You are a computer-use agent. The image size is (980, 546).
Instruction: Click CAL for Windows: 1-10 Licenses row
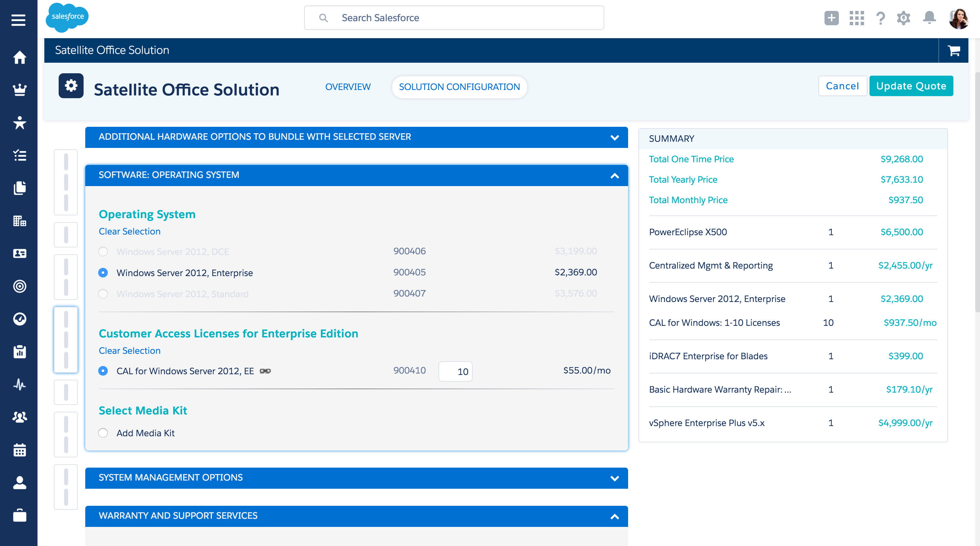tap(793, 323)
